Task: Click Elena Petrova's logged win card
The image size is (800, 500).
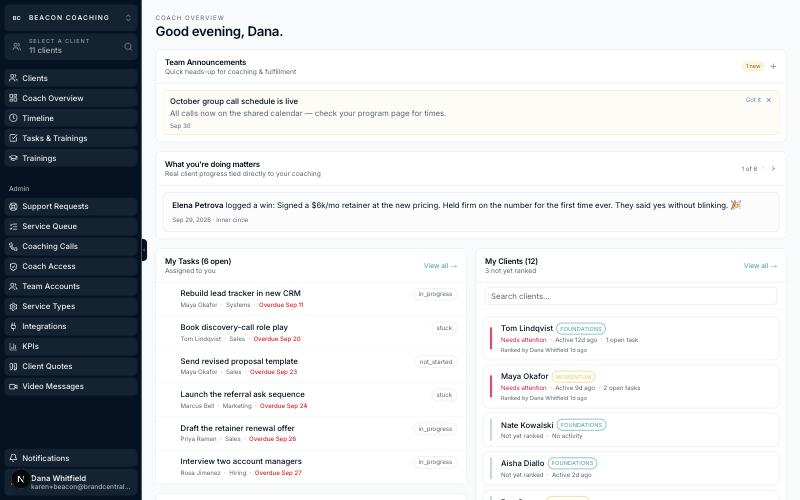Action: click(x=471, y=212)
